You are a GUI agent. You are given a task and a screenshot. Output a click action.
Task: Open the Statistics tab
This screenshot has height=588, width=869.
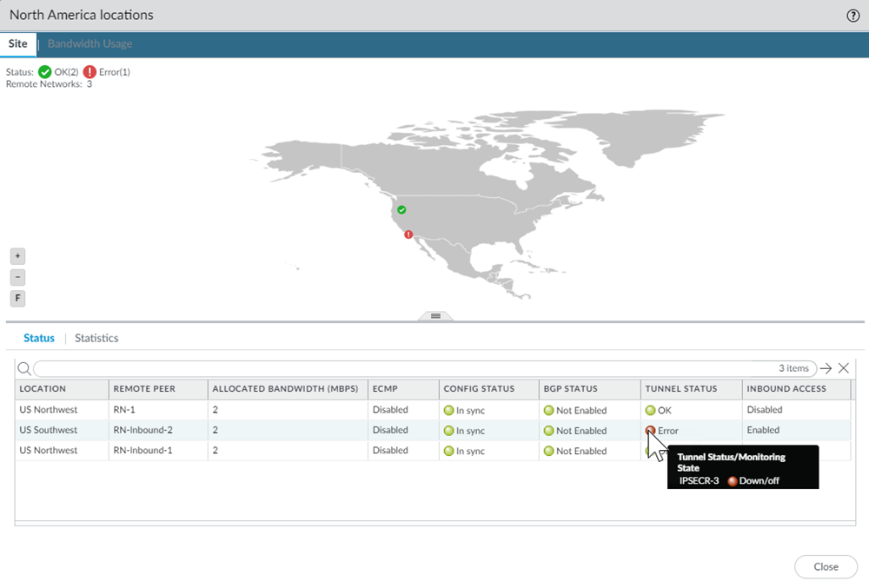96,338
